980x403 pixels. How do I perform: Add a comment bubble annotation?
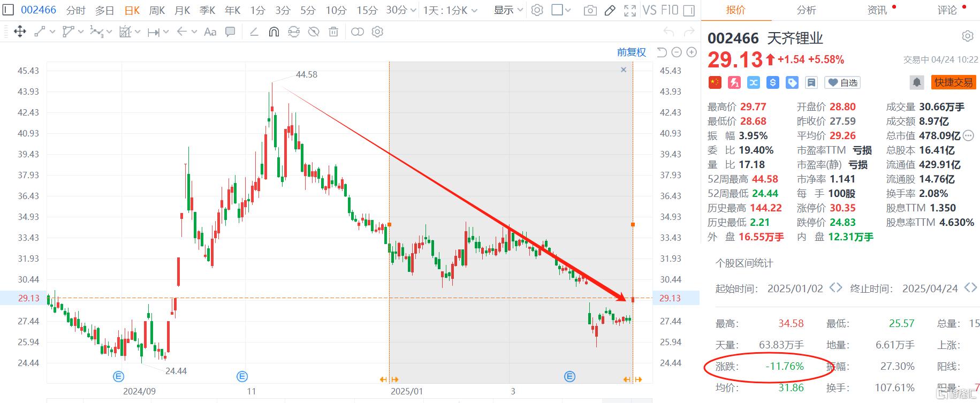click(230, 32)
